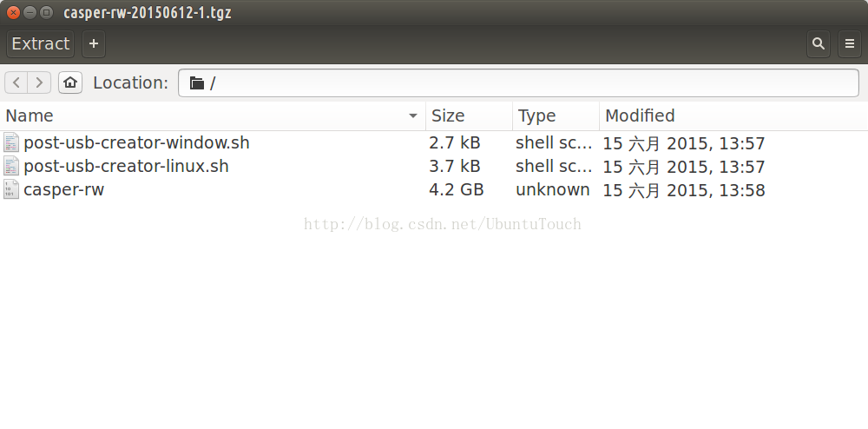The height and width of the screenshot is (429, 868).
Task: Click the Extract button
Action: point(40,43)
